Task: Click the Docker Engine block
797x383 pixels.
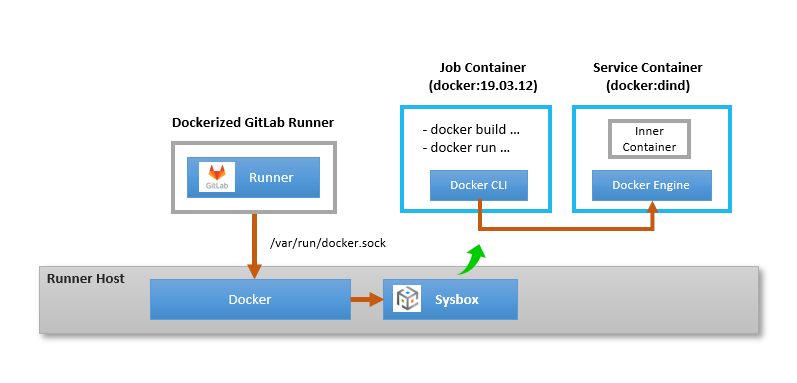Action: coord(651,185)
